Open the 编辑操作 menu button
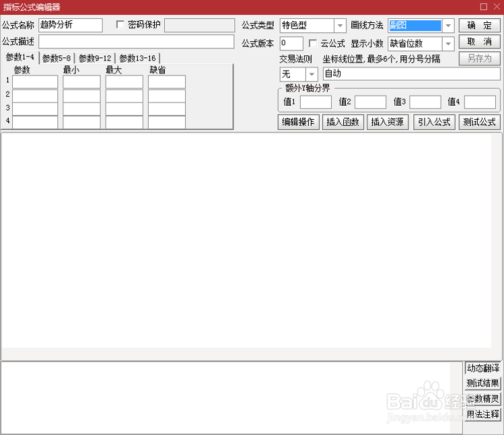Viewport: 504px width, 435px height. (298, 122)
